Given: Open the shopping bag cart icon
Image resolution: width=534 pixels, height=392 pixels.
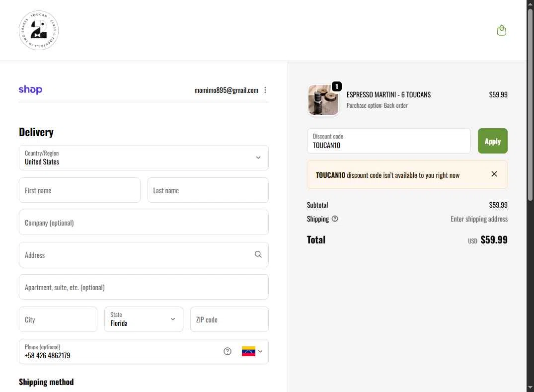Looking at the screenshot, I should tap(502, 31).
